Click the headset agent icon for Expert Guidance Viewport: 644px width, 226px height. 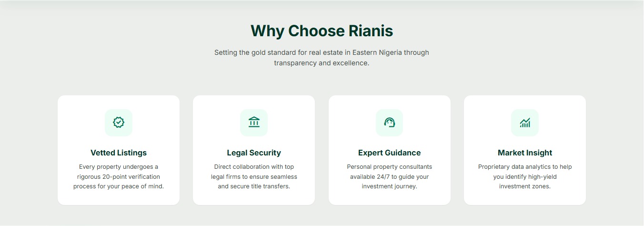(x=389, y=123)
